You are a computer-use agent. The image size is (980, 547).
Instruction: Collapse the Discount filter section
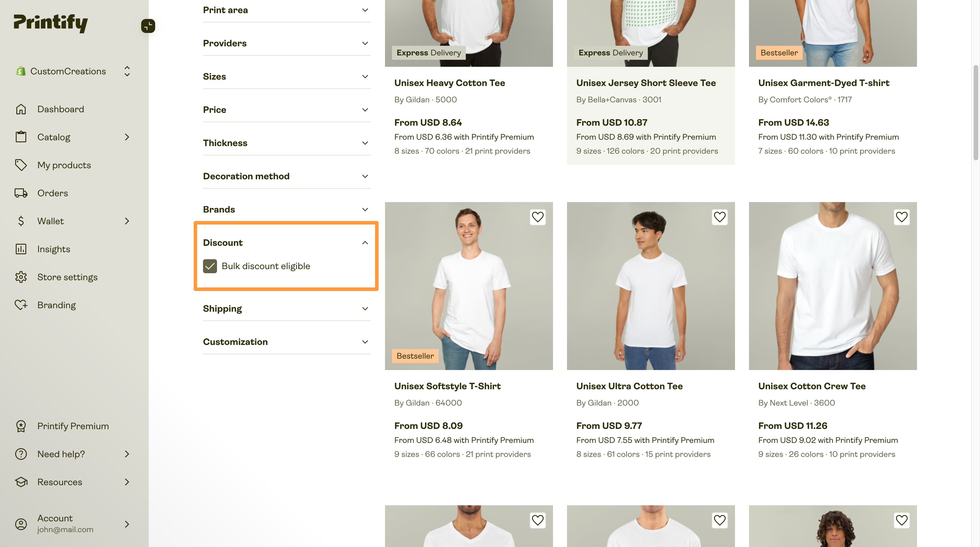click(287, 243)
